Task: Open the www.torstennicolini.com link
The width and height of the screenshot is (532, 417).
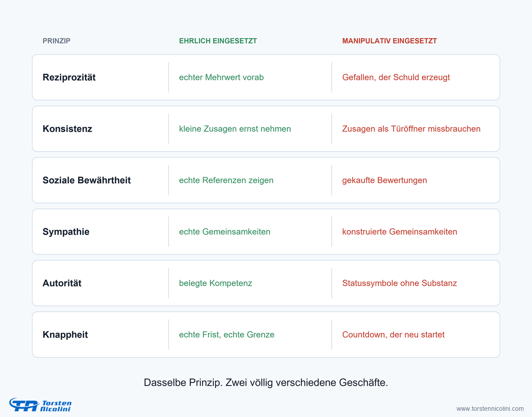Action: [x=490, y=409]
